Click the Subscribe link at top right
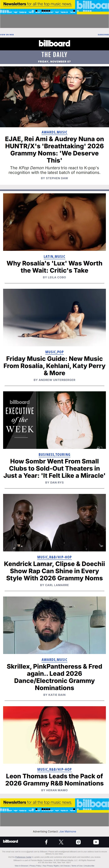109x868 pixels. (103, 34)
